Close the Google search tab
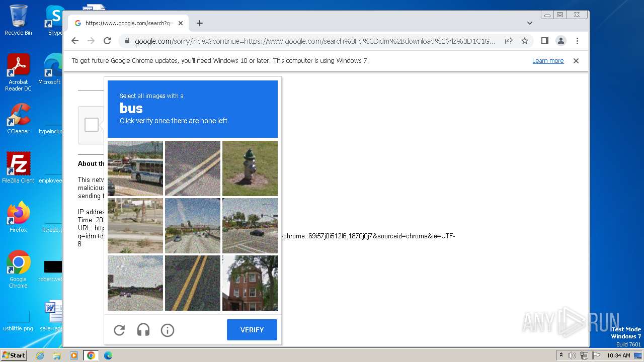 (x=181, y=23)
